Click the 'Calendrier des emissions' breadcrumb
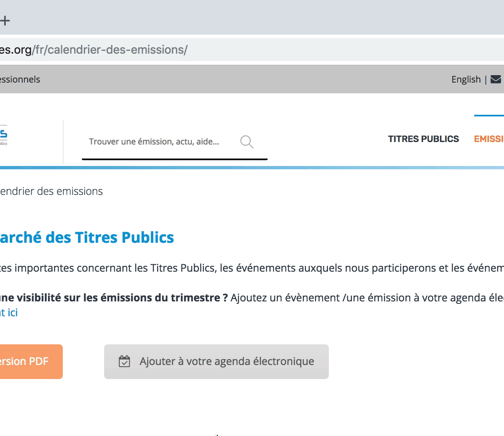 tap(51, 191)
